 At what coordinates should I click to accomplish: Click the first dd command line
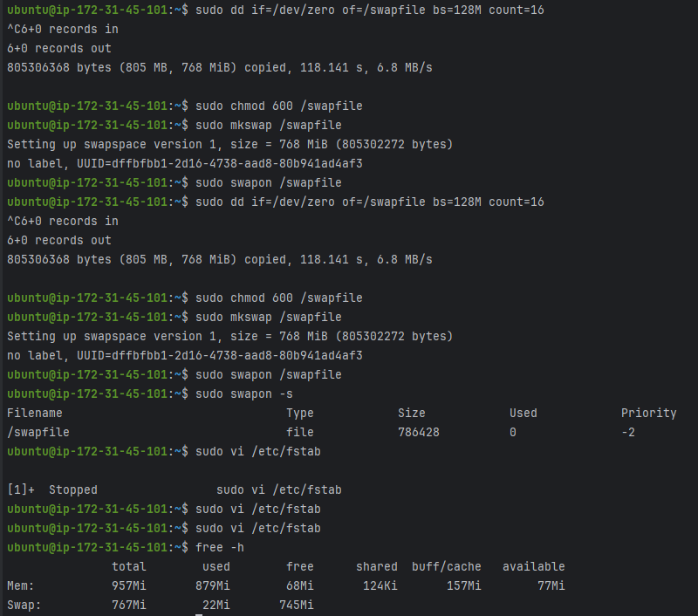pyautogui.click(x=276, y=10)
